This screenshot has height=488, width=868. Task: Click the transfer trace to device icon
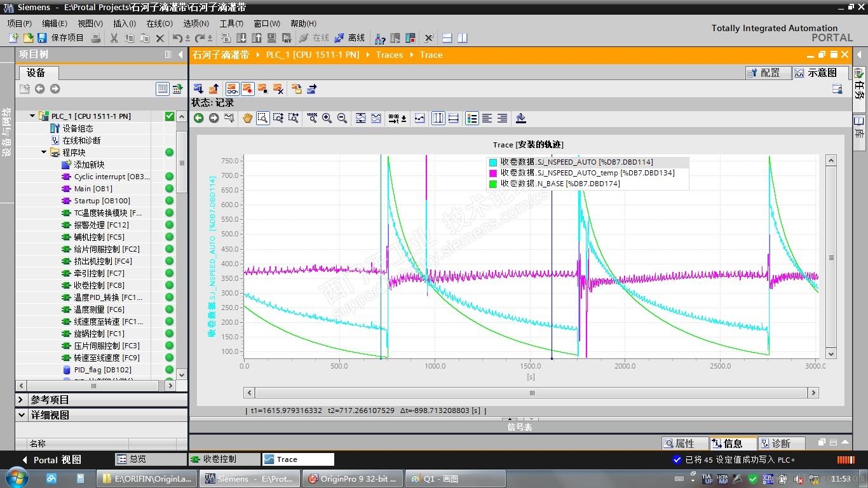coord(198,89)
